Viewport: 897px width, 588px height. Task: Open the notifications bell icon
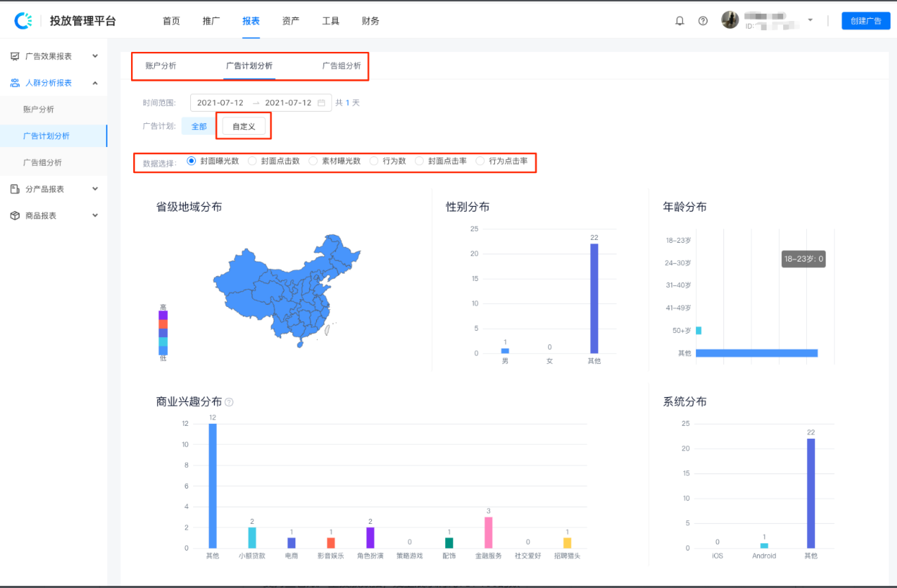click(679, 21)
